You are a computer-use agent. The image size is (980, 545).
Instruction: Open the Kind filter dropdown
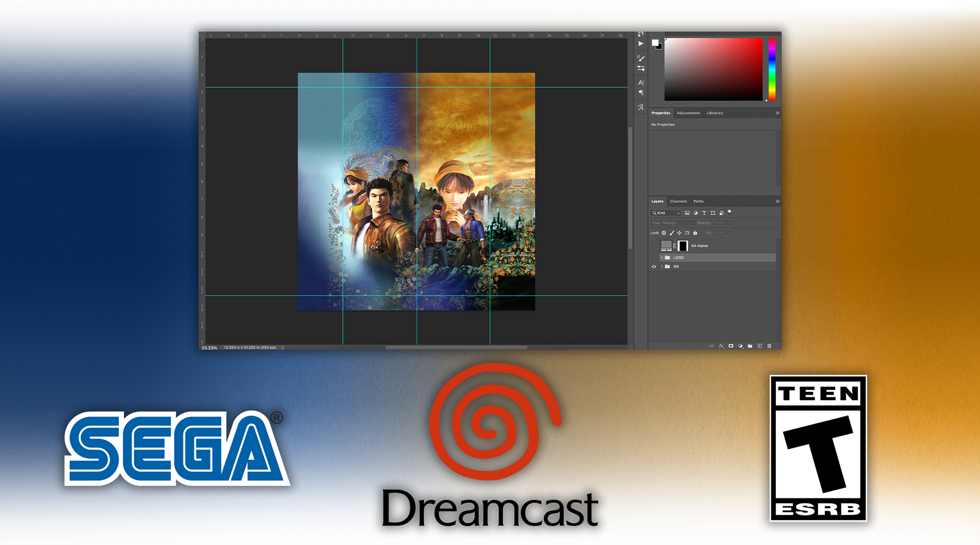pos(666,213)
